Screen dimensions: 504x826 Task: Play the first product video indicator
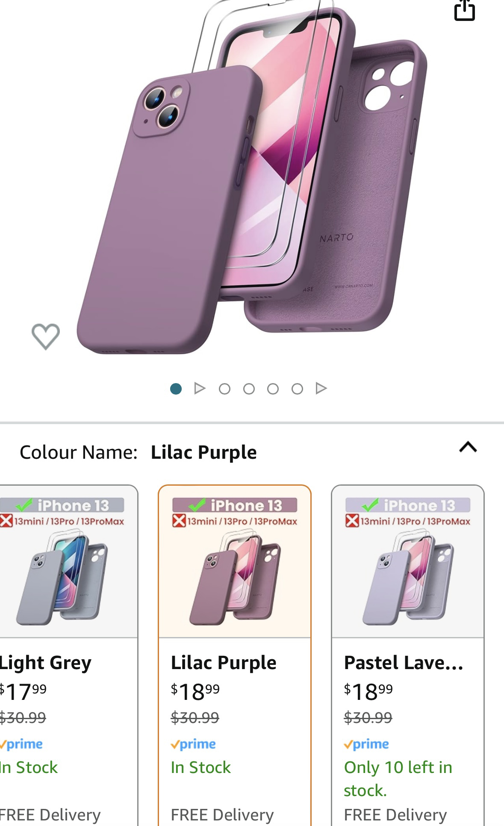tap(199, 388)
